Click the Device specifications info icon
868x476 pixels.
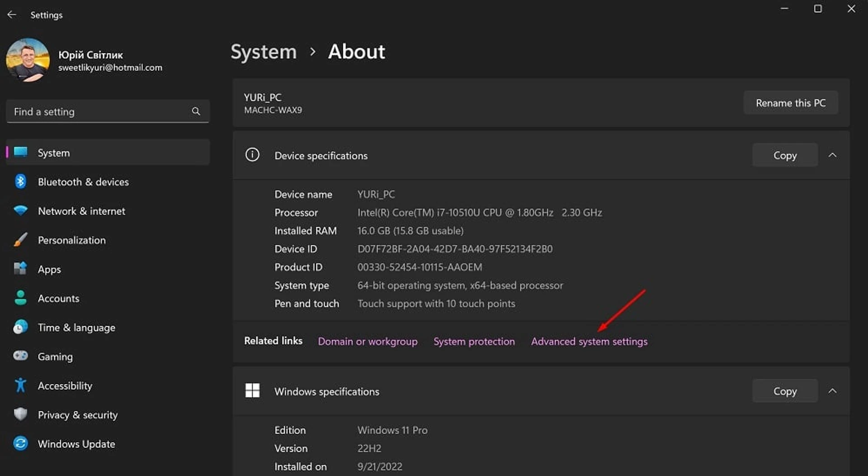point(252,155)
